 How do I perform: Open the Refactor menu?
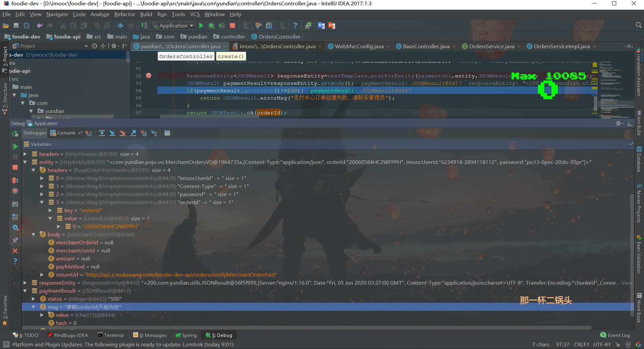point(124,14)
